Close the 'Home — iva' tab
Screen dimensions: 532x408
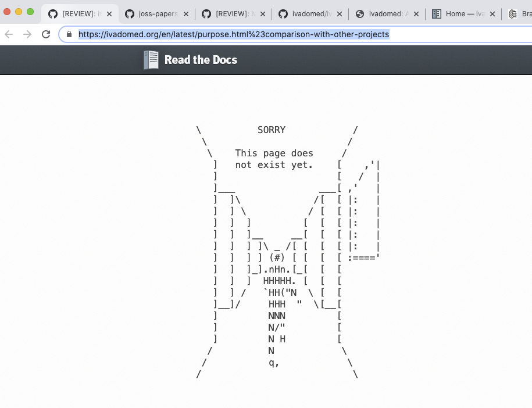(x=492, y=14)
